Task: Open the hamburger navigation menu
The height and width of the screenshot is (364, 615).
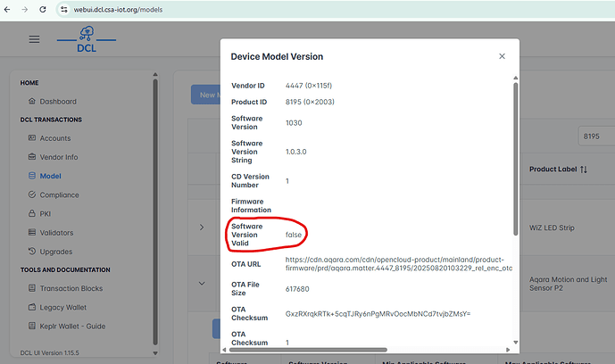Action: click(35, 39)
